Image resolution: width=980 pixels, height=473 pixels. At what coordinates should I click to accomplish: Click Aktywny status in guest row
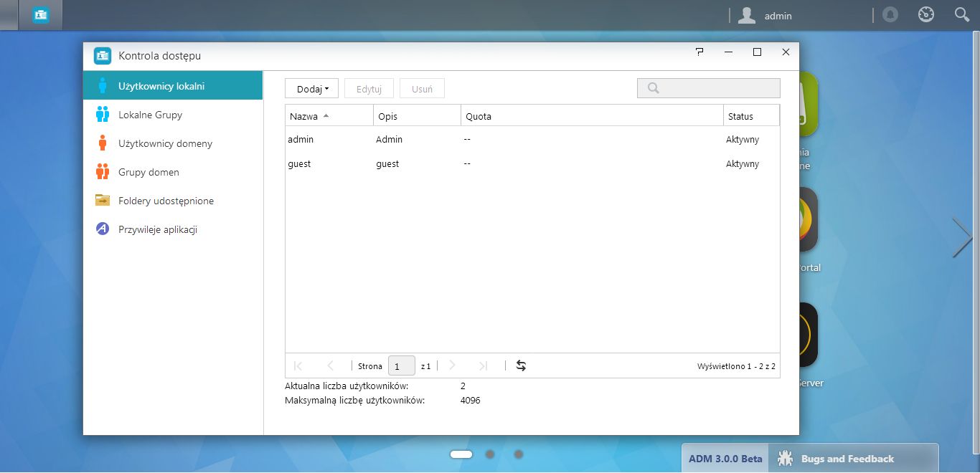point(743,164)
